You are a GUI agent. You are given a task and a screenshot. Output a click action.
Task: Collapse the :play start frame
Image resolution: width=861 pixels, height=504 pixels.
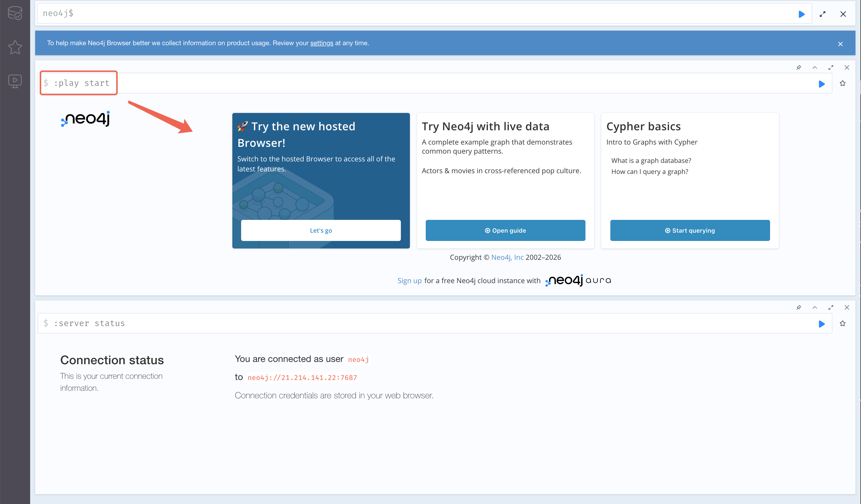point(815,68)
